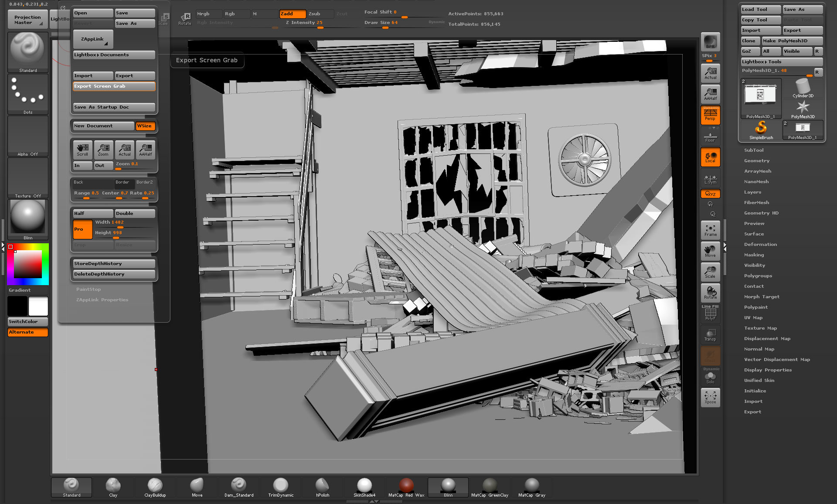Image resolution: width=837 pixels, height=504 pixels.
Task: Disable the WSize toggle
Action: (x=145, y=126)
